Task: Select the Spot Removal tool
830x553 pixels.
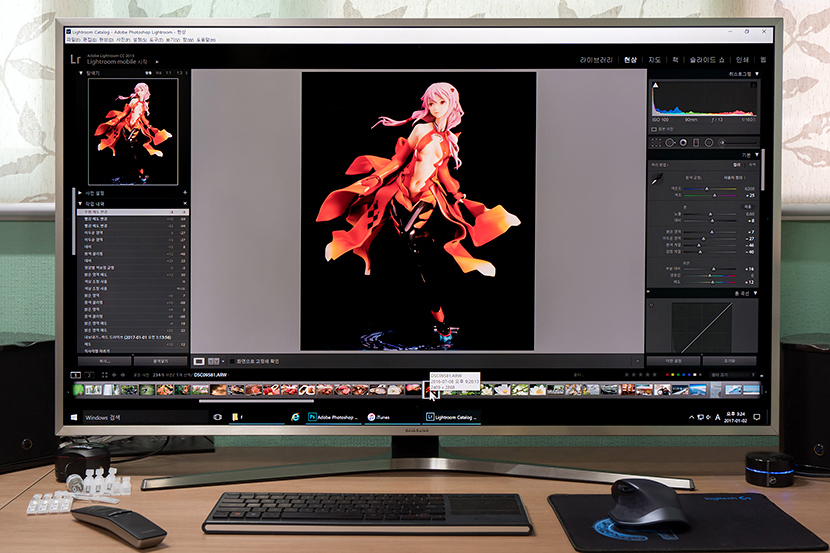Action: tap(669, 143)
